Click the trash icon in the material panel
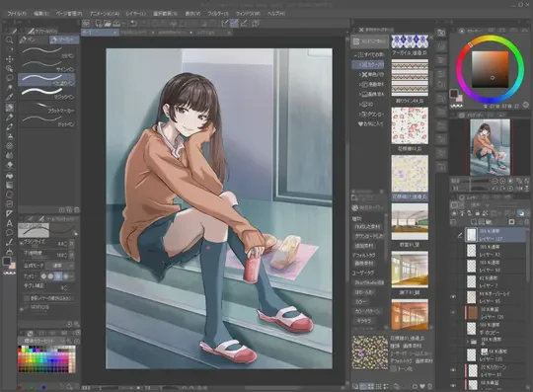 pyautogui.click(x=429, y=386)
